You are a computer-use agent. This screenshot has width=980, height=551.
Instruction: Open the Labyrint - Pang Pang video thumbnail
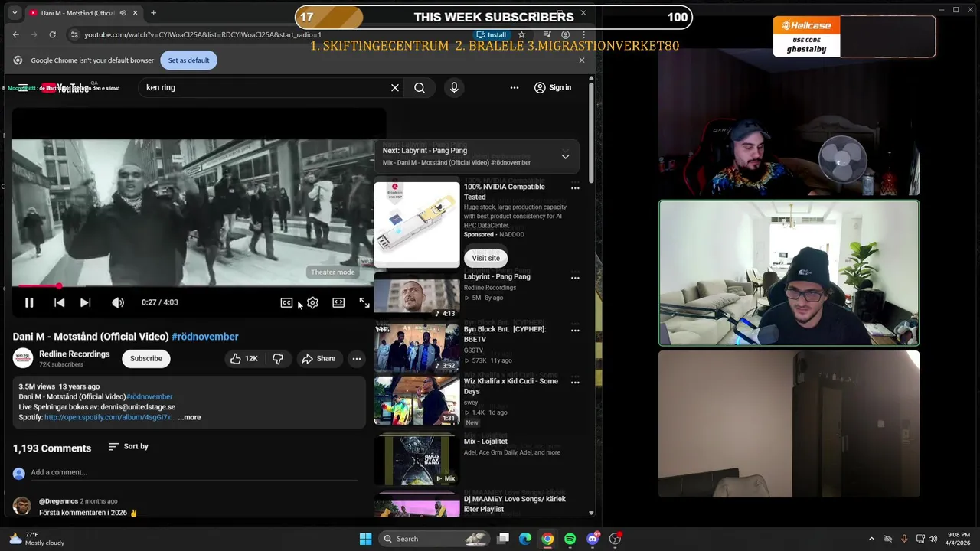[416, 295]
